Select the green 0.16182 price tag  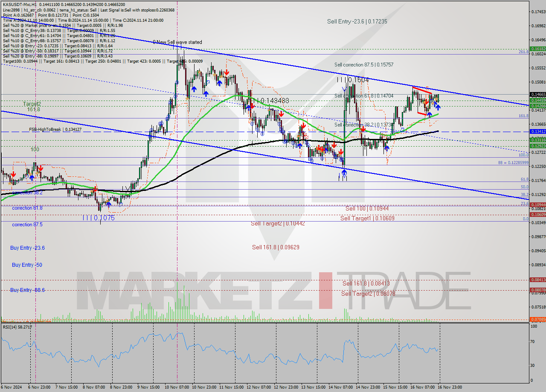click(x=537, y=49)
